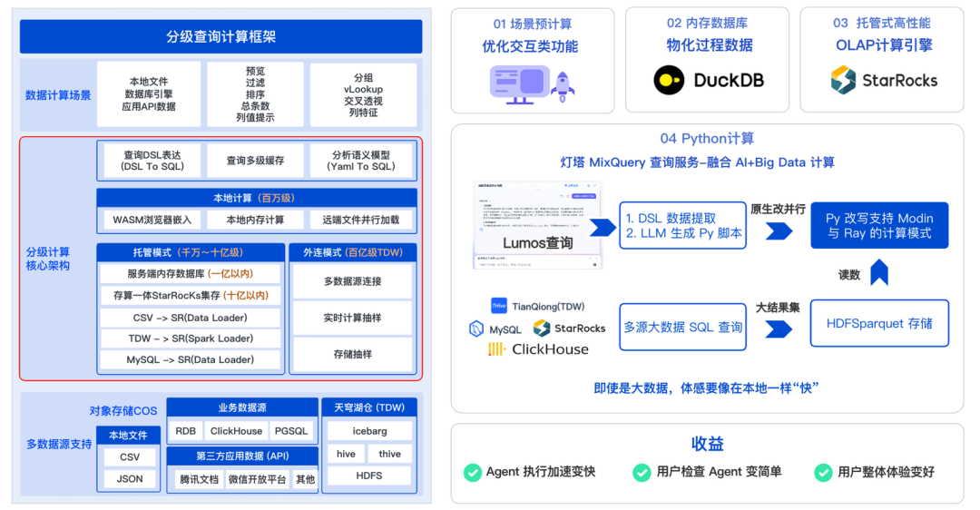Click the 对象存储COS label
Screen dimensions: 980x510
click(x=123, y=410)
